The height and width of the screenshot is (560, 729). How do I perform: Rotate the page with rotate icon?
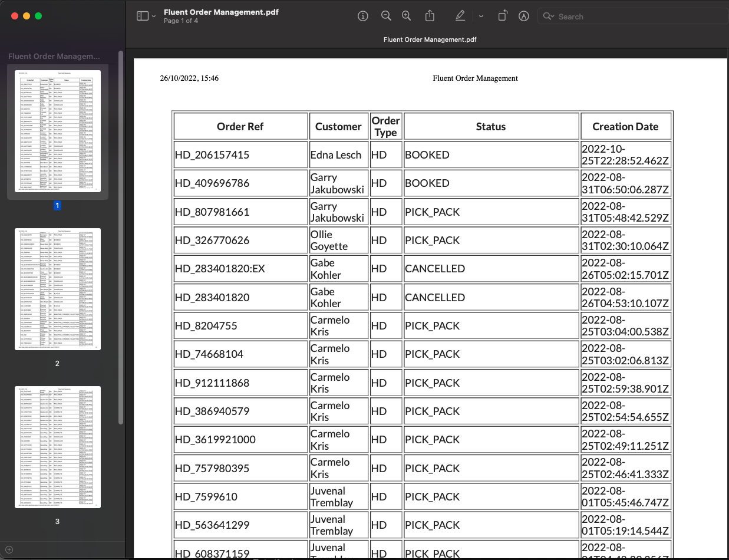[x=502, y=17]
